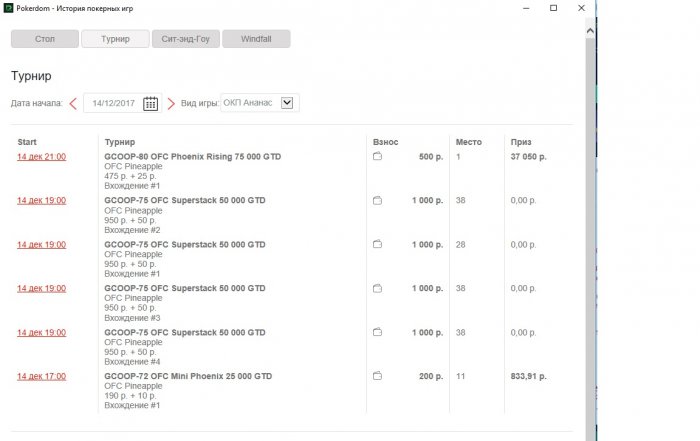
Task: Switch to the Стол tab
Action: tap(45, 39)
